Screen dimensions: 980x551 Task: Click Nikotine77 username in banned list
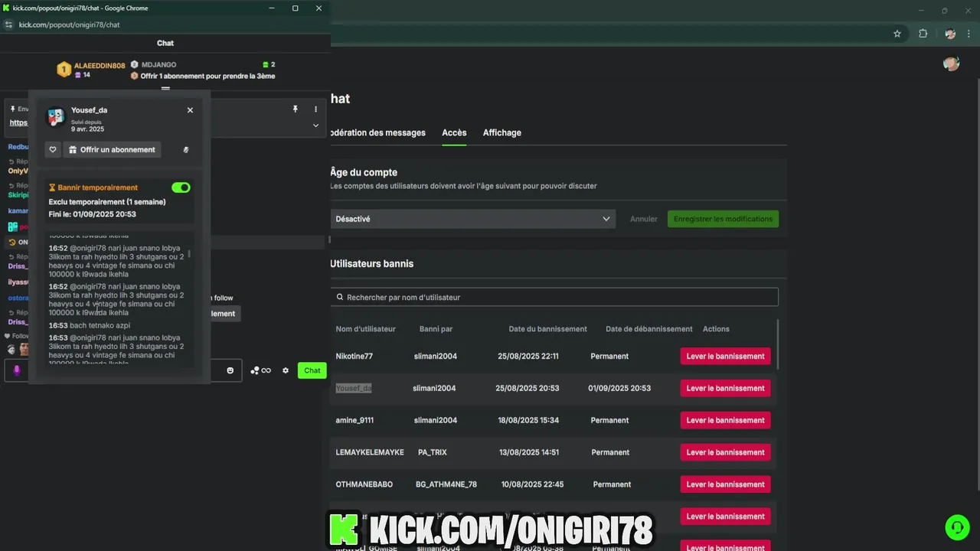point(354,356)
